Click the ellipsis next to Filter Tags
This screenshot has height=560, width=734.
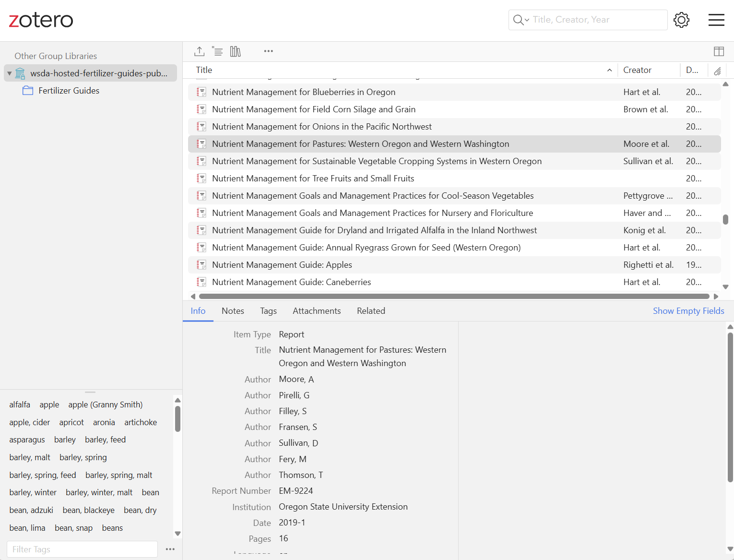pos(170,549)
